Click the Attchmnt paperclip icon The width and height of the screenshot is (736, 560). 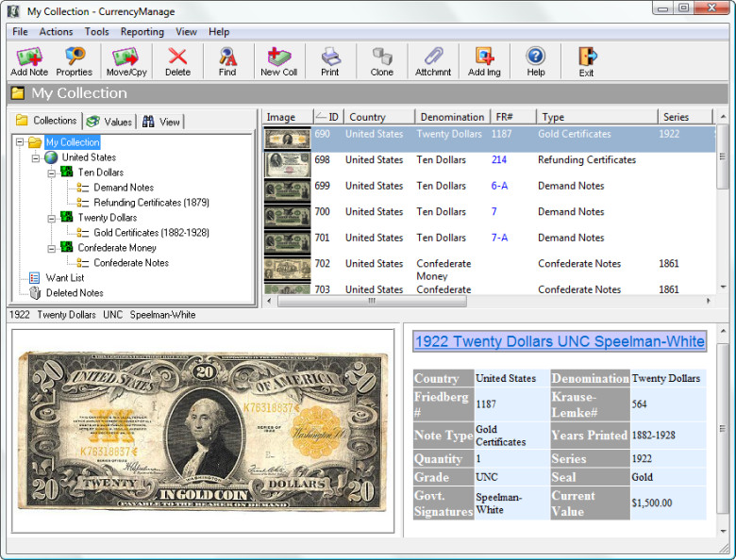tap(433, 57)
